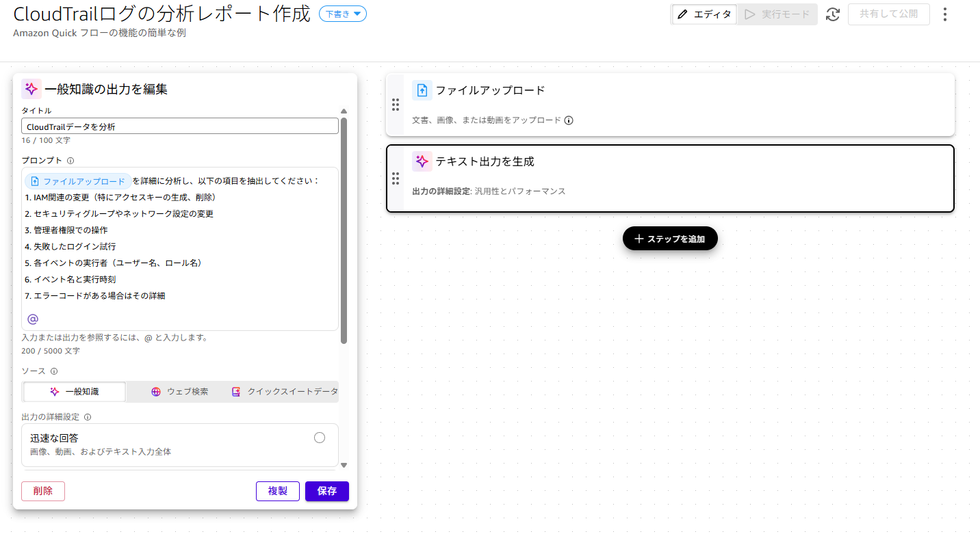Open the 下書き status dropdown

343,14
